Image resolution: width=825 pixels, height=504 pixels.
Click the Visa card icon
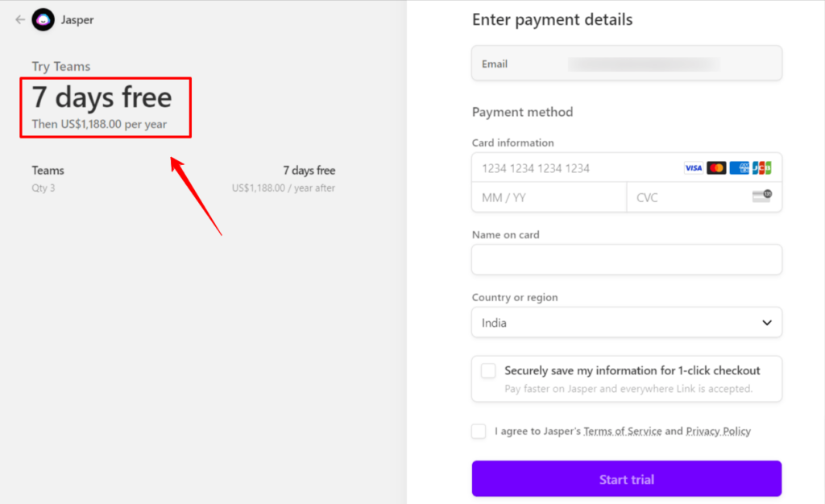pyautogui.click(x=693, y=168)
